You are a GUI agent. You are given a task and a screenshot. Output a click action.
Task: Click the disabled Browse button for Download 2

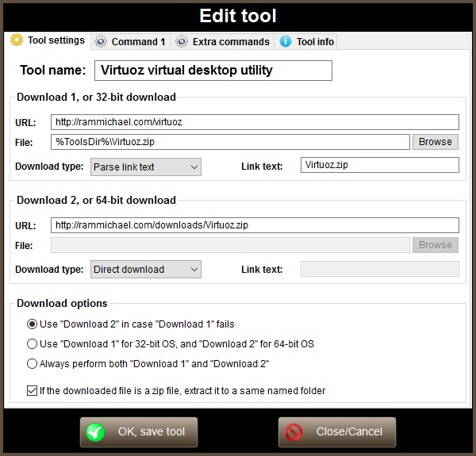436,245
